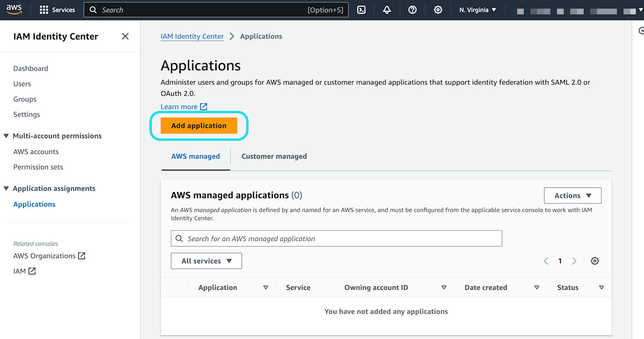Open the help question mark icon
This screenshot has width=644, height=339.
[412, 10]
